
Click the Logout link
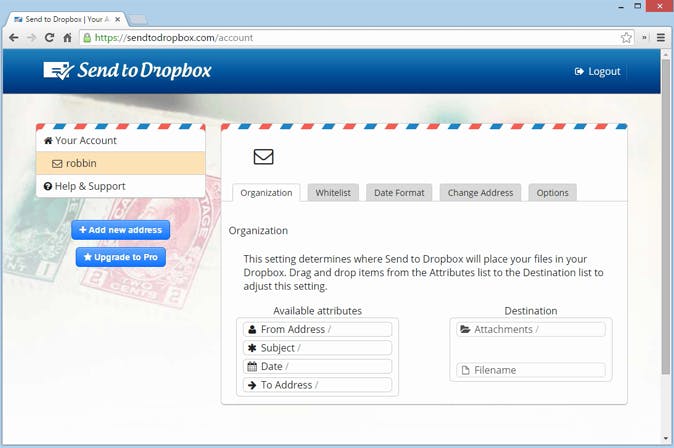pyautogui.click(x=597, y=71)
